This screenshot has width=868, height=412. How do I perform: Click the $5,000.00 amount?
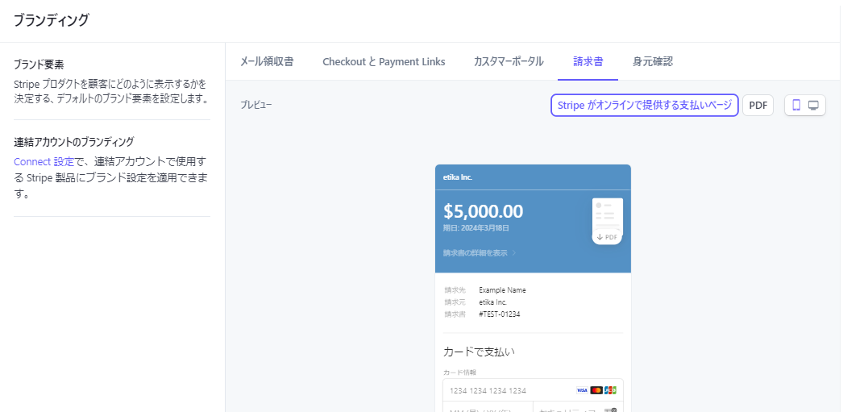[x=484, y=211]
